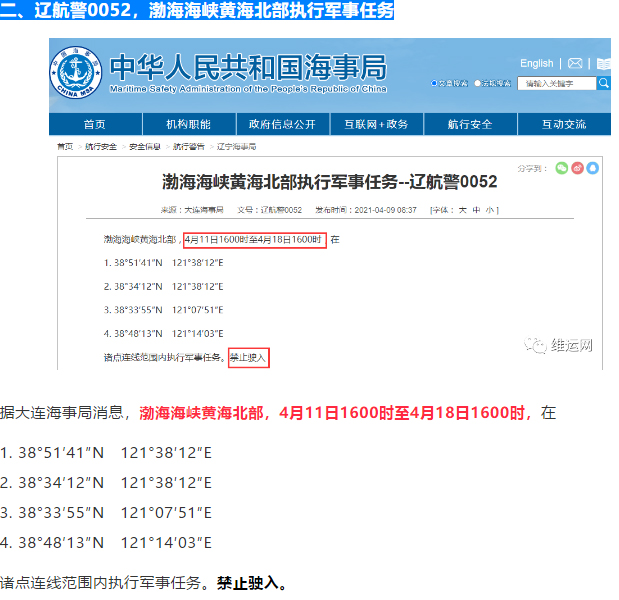Switch site language via English link
This screenshot has width=619, height=600.
point(536,63)
